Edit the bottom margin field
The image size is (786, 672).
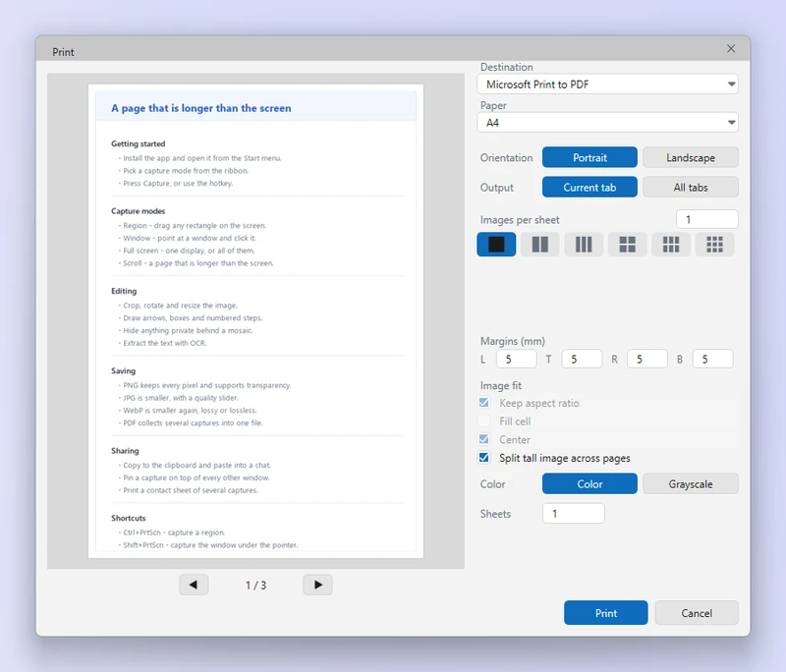click(x=713, y=360)
